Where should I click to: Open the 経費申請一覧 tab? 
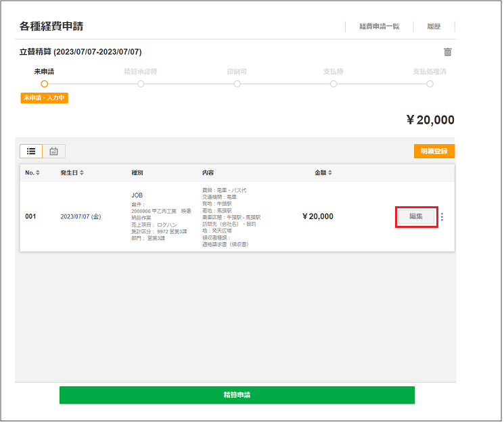pos(379,26)
